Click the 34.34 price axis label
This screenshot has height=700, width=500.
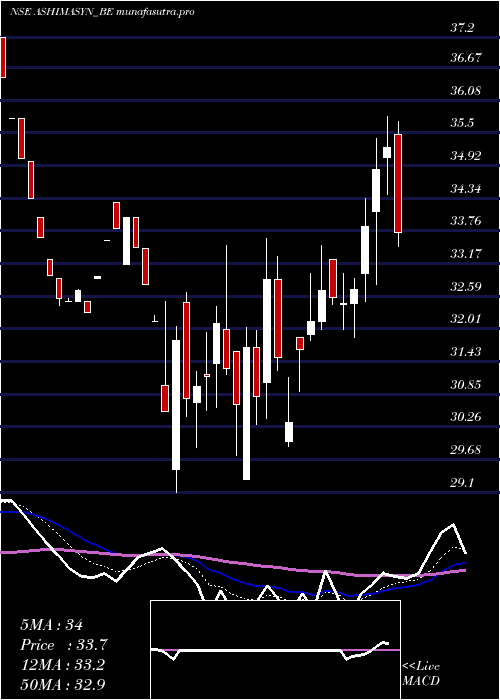[x=465, y=189]
